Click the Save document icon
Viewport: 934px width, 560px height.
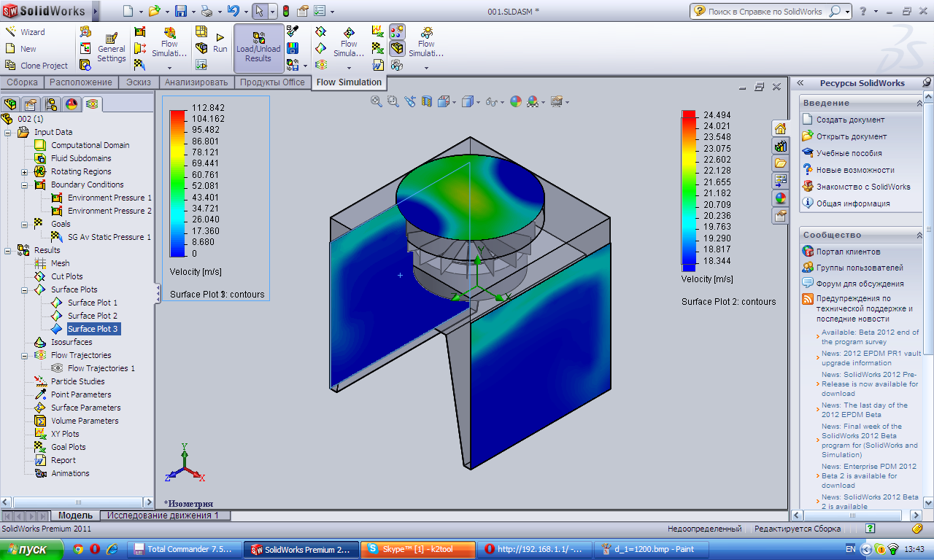[x=180, y=12]
